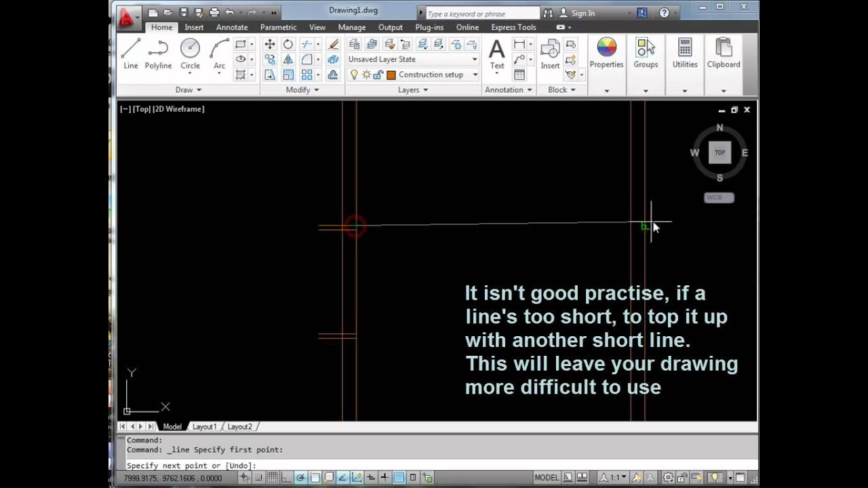This screenshot has height=488, width=868.
Task: Click the Plot printer icon
Action: (x=214, y=12)
